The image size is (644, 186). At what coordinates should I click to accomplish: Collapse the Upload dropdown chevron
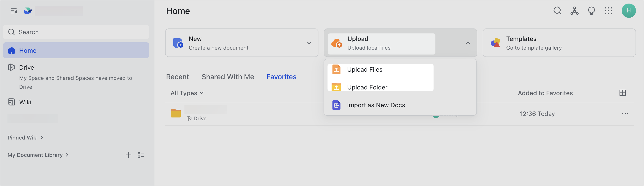point(468,43)
